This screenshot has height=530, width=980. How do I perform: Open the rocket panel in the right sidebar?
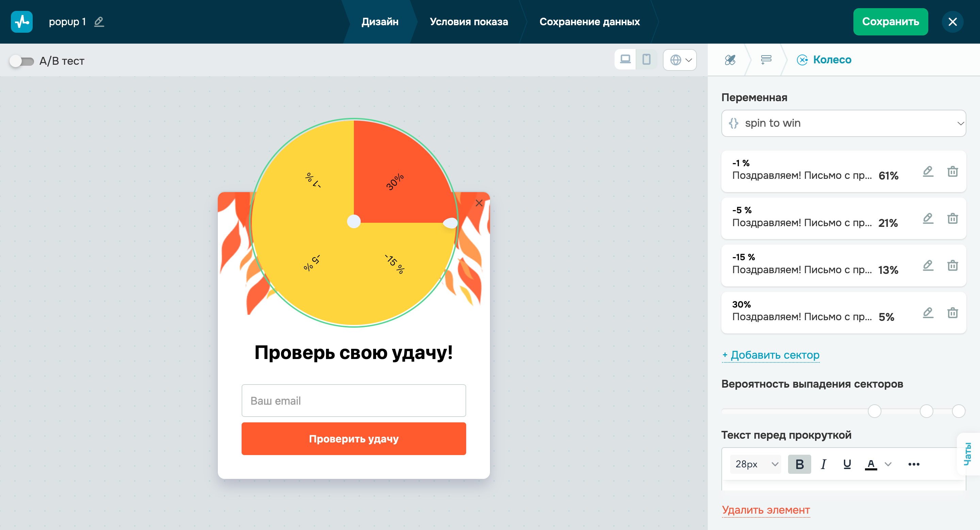click(731, 59)
